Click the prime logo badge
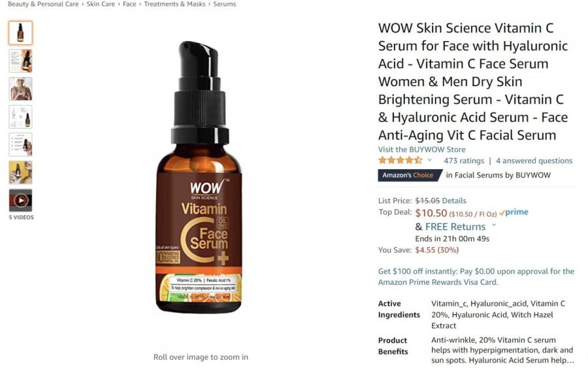This screenshot has width=588, height=369. pyautogui.click(x=514, y=213)
